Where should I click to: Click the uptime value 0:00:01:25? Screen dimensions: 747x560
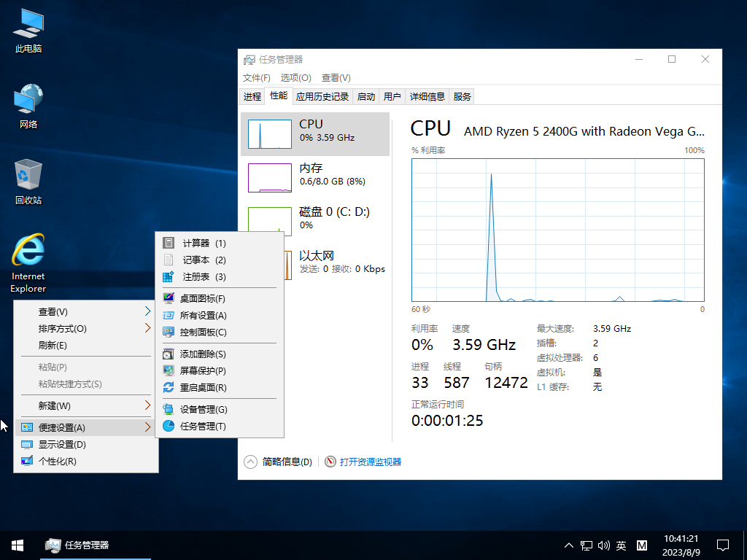(447, 421)
